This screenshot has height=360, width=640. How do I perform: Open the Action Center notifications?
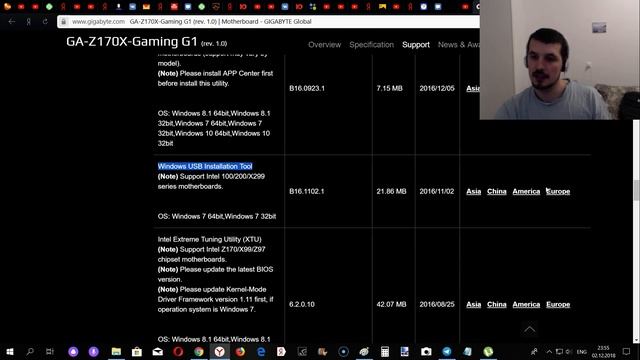pyautogui.click(x=626, y=351)
